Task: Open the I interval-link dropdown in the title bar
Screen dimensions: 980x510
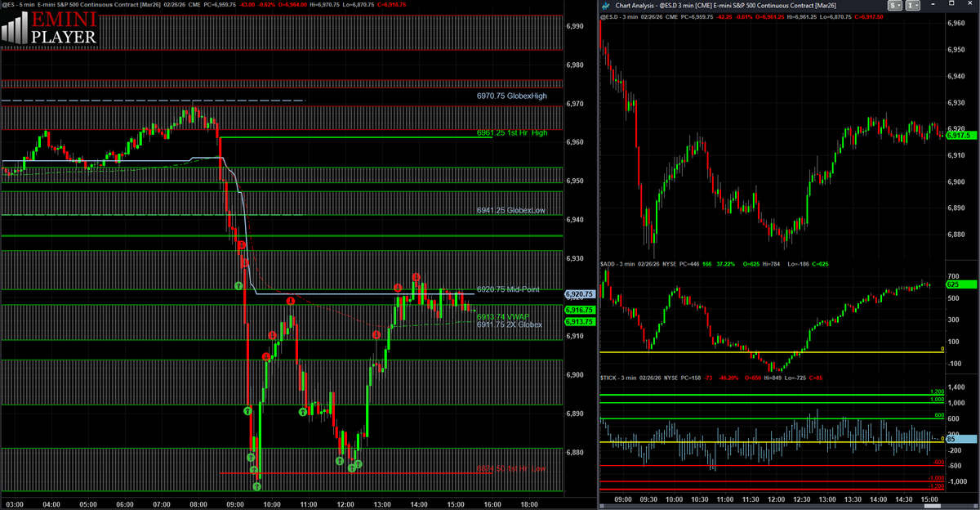Action: pyautogui.click(x=914, y=6)
